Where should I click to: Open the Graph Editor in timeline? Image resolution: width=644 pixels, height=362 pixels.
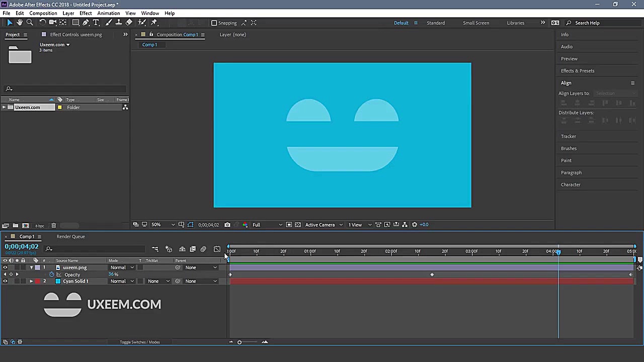217,249
